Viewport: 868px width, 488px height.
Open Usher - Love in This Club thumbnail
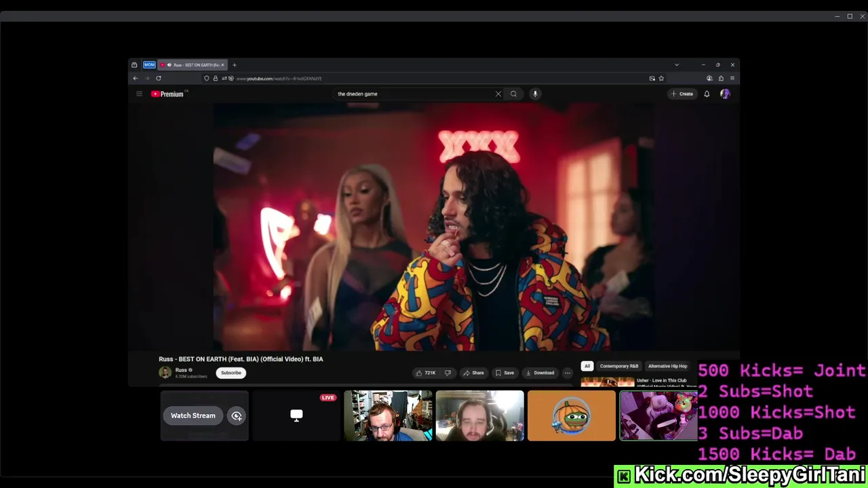(x=608, y=382)
